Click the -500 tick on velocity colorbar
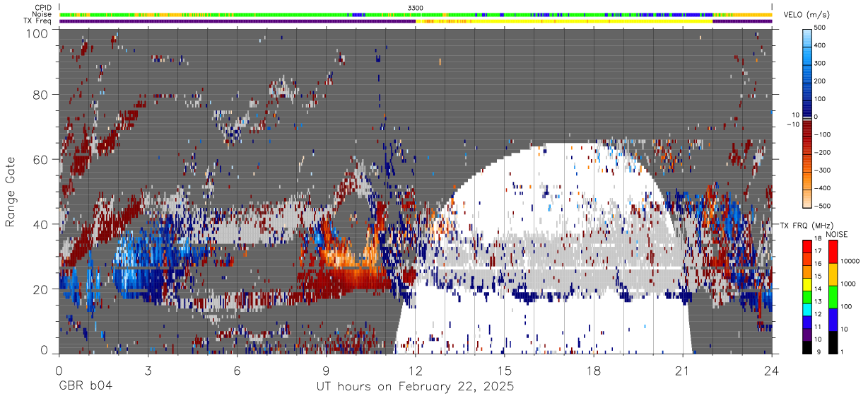Image resolution: width=868 pixels, height=401 pixels. 822,206
